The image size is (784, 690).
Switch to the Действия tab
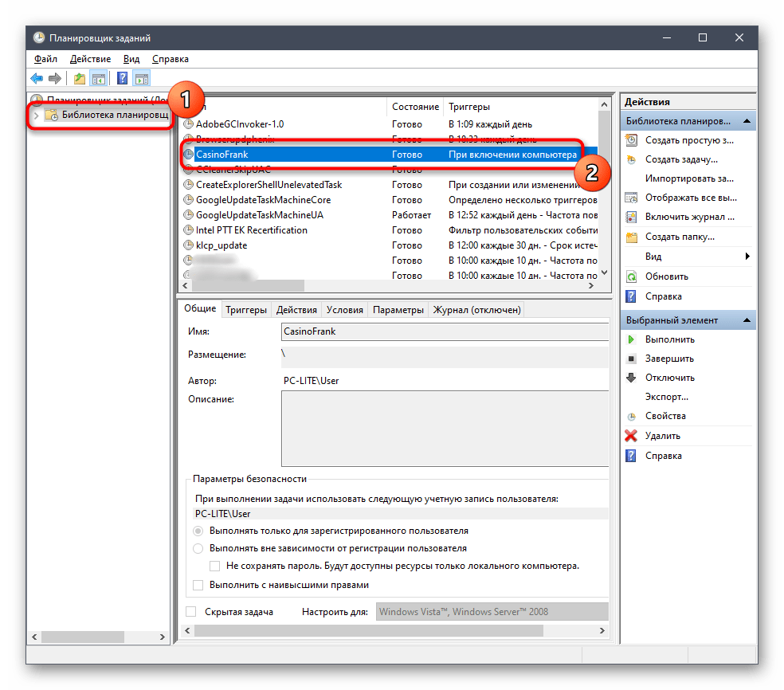[296, 310]
